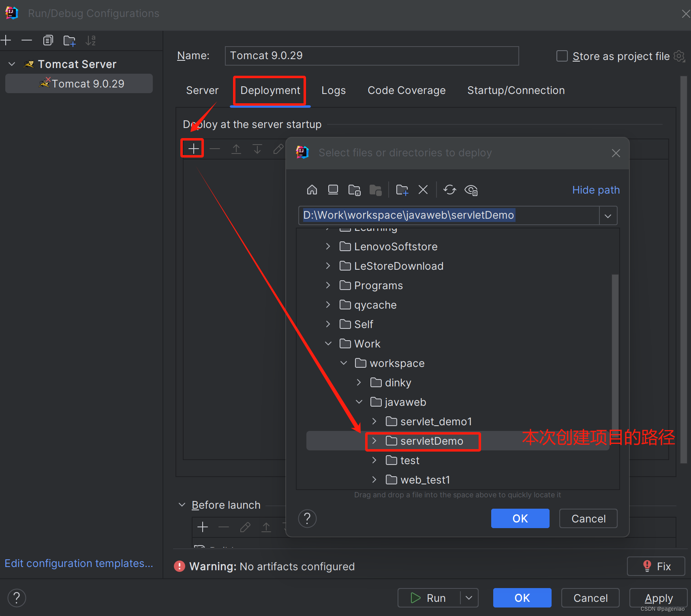Jump to module directory icon
Image resolution: width=691 pixels, height=616 pixels.
pos(376,190)
